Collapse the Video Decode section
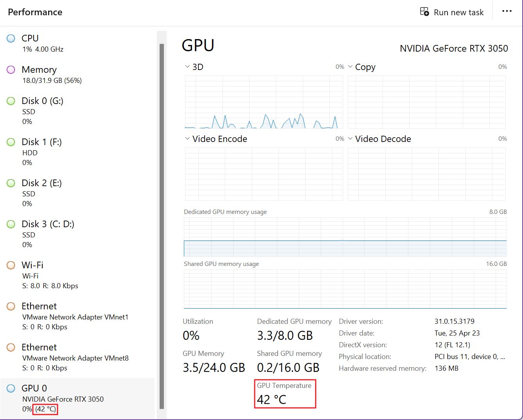Image resolution: width=523 pixels, height=420 pixels. click(x=350, y=138)
